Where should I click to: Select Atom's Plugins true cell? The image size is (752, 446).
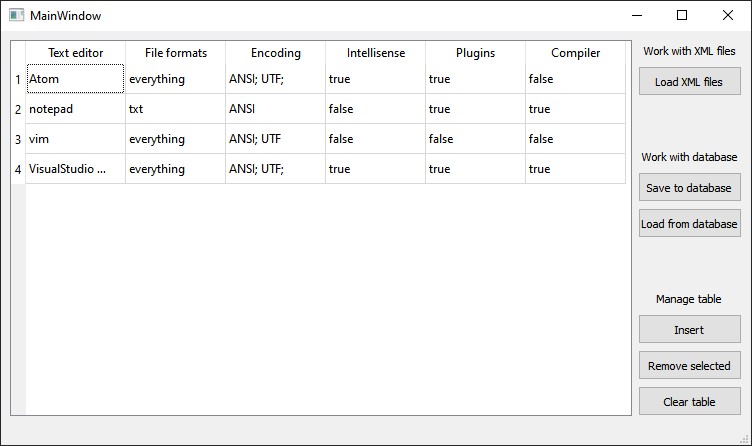(x=475, y=79)
